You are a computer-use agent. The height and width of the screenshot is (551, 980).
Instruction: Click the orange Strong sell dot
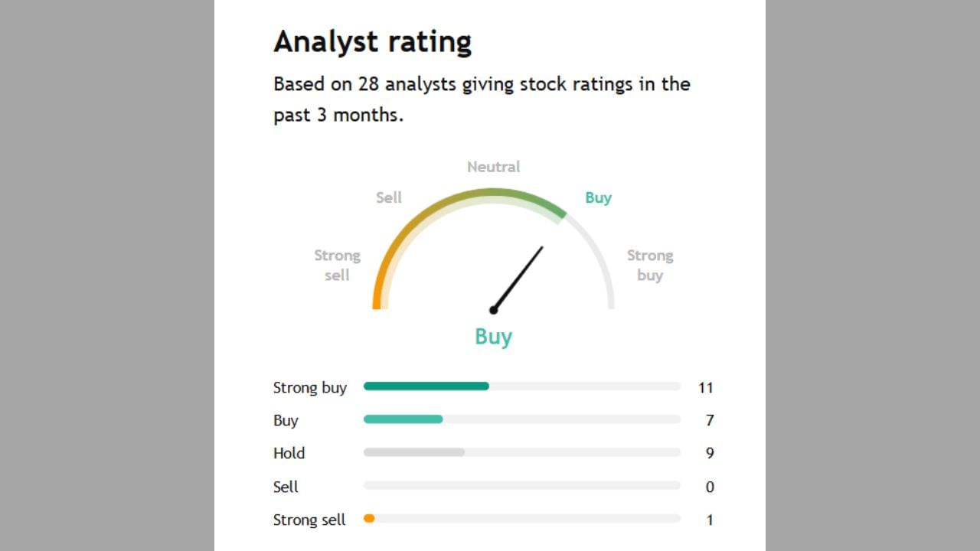(x=369, y=519)
